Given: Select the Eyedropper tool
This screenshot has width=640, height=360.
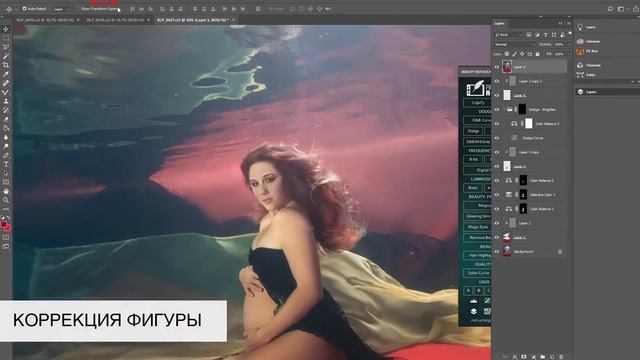Looking at the screenshot, I should tap(6, 74).
